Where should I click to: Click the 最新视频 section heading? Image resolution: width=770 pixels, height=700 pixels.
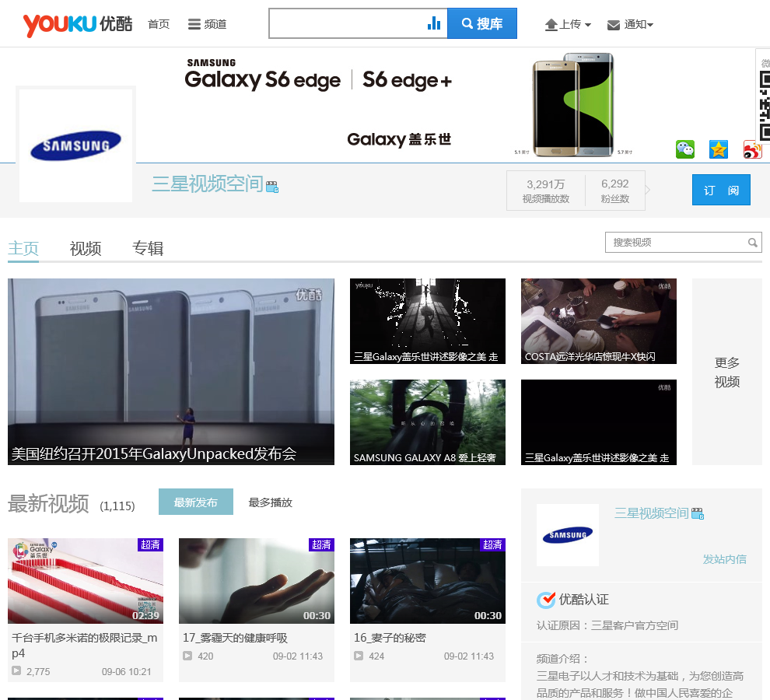(48, 503)
